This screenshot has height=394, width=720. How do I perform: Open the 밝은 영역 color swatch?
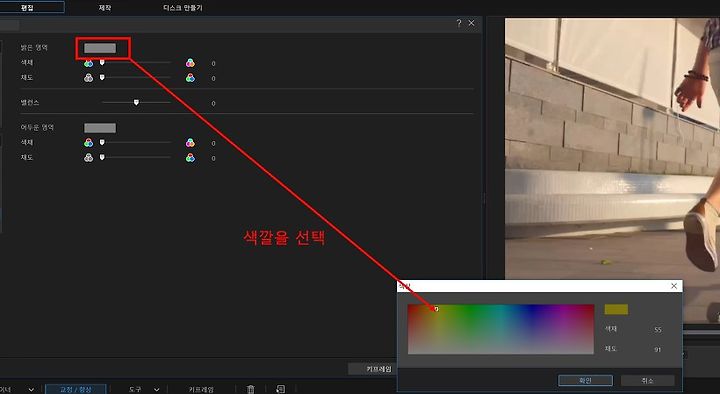(x=100, y=48)
